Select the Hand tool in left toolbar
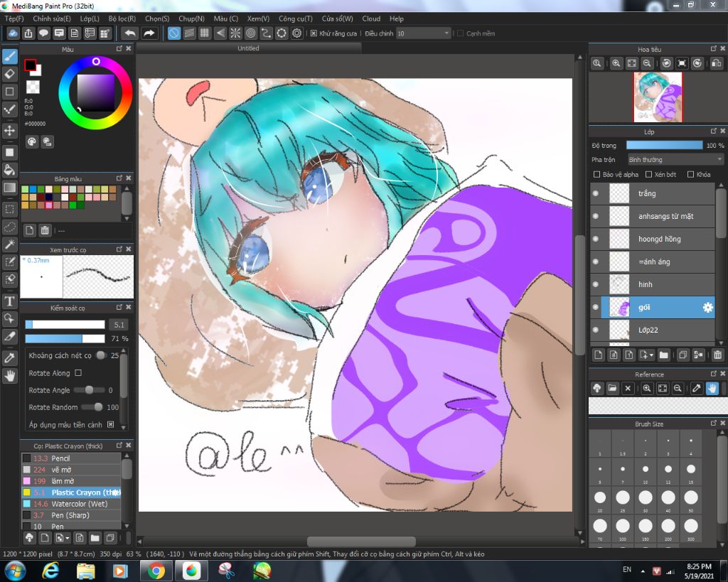 (10, 376)
